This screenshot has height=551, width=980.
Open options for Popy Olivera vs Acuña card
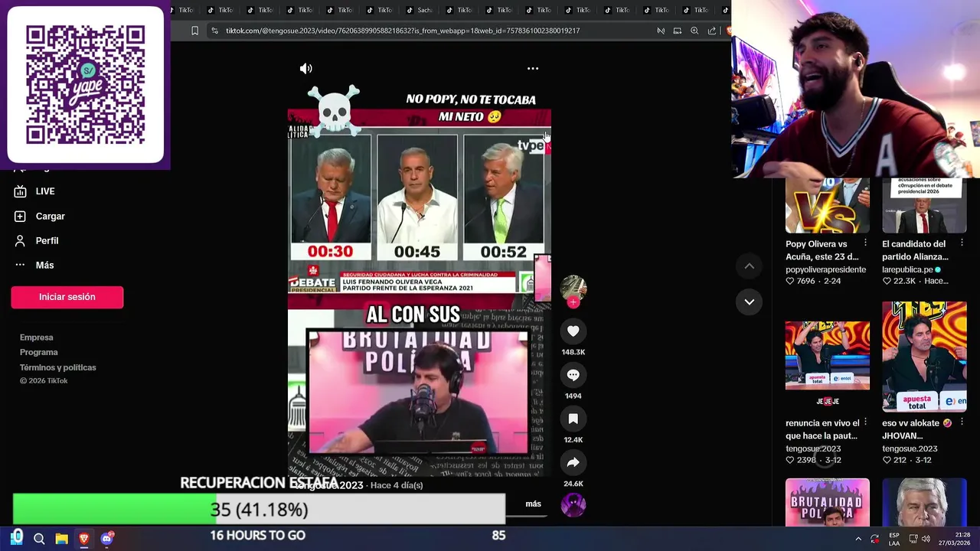[865, 243]
